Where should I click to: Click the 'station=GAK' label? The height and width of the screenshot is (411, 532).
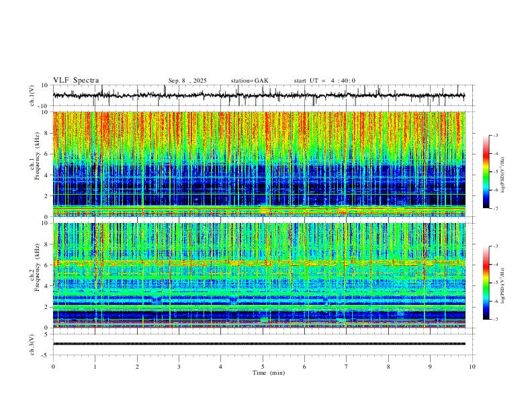pyautogui.click(x=249, y=81)
